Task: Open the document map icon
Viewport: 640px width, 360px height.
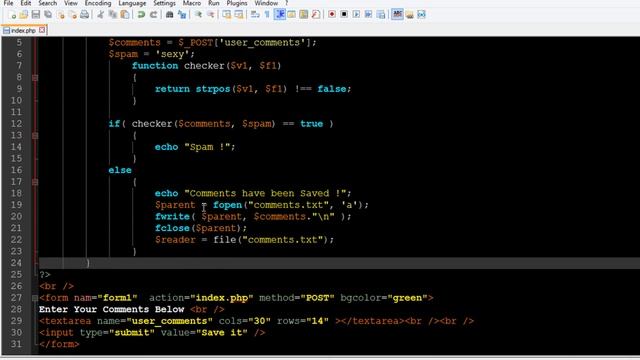Action: [304, 15]
